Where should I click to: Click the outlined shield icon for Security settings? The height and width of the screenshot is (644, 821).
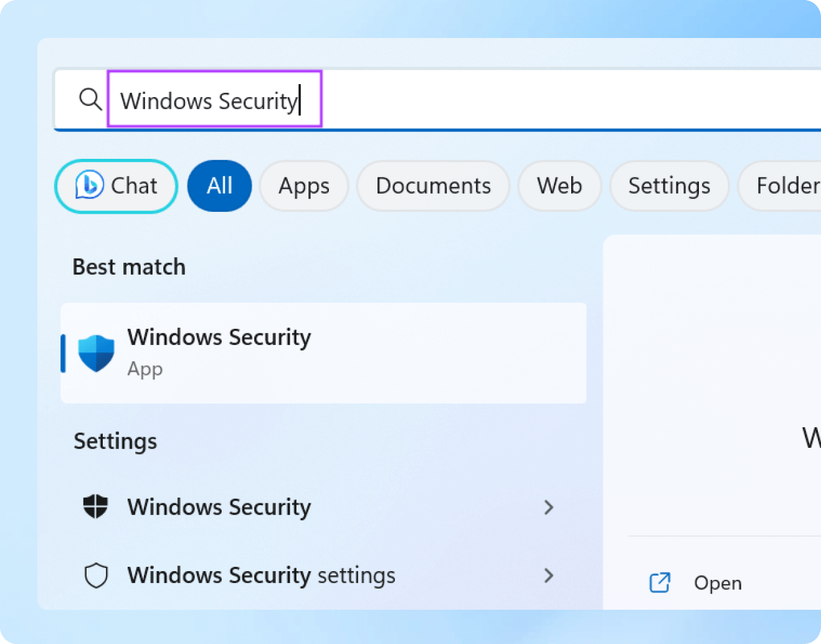(x=96, y=575)
